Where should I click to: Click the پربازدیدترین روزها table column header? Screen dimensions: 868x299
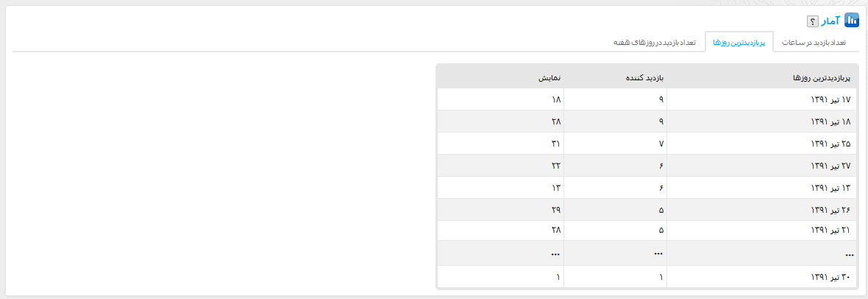pyautogui.click(x=824, y=77)
